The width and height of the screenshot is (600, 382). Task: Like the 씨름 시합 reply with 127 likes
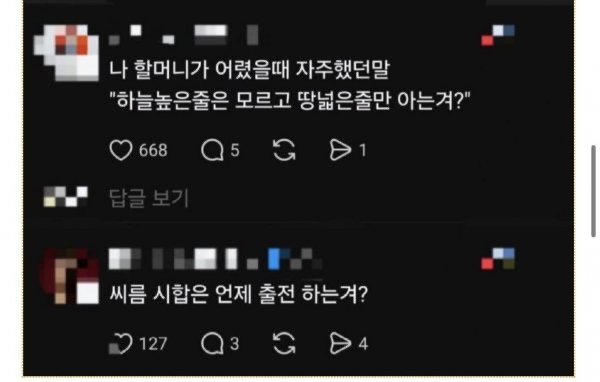[x=121, y=343]
